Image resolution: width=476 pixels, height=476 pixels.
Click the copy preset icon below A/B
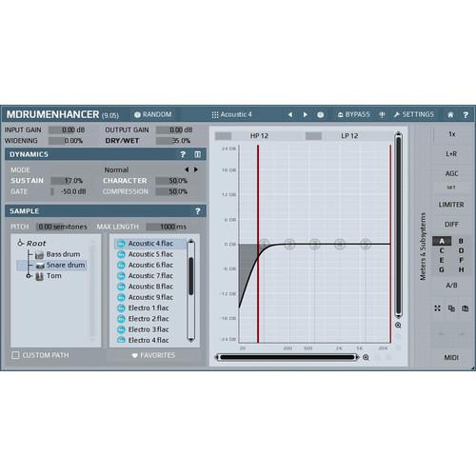[x=451, y=308]
